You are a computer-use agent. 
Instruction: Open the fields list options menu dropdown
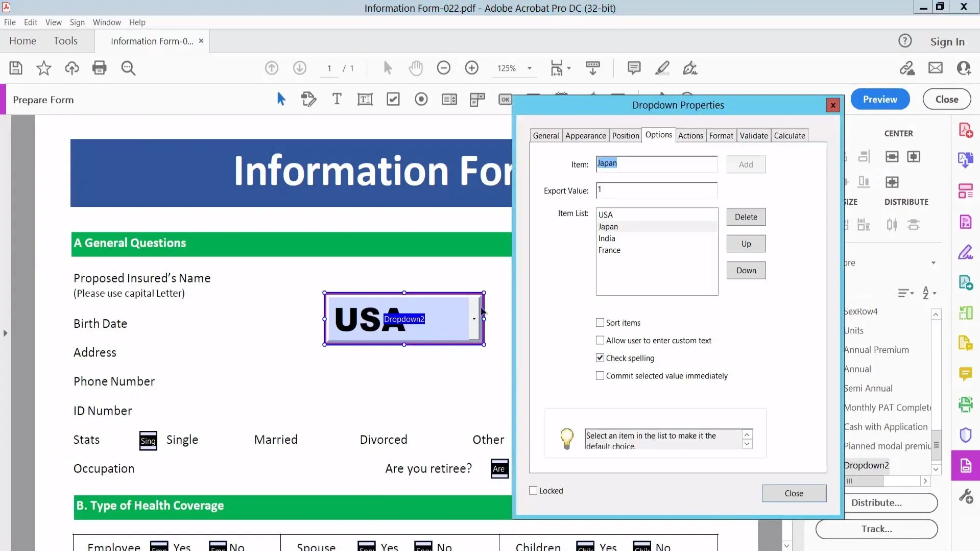[x=905, y=293]
